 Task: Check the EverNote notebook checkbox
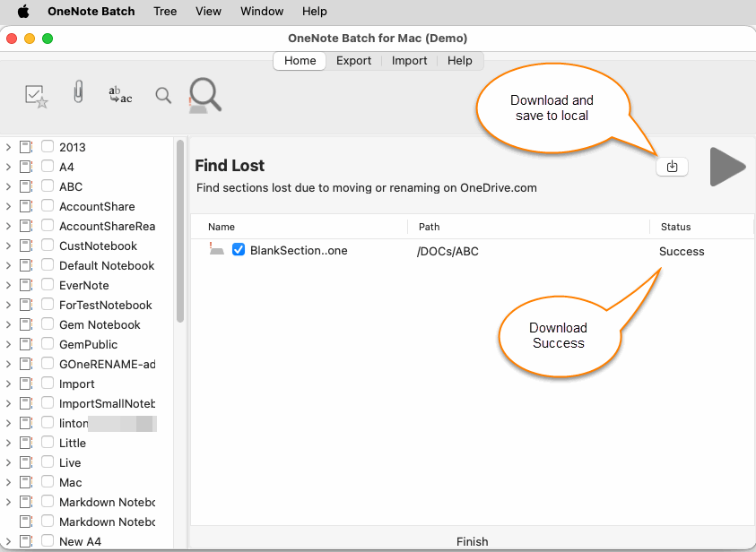47,285
